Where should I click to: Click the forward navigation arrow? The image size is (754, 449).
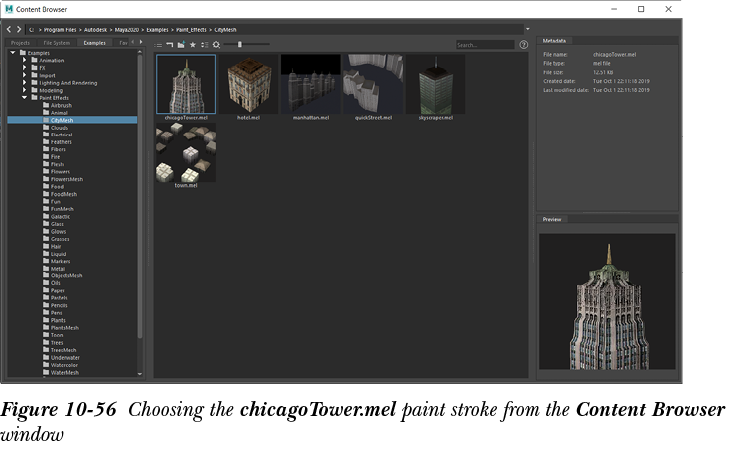[20, 29]
